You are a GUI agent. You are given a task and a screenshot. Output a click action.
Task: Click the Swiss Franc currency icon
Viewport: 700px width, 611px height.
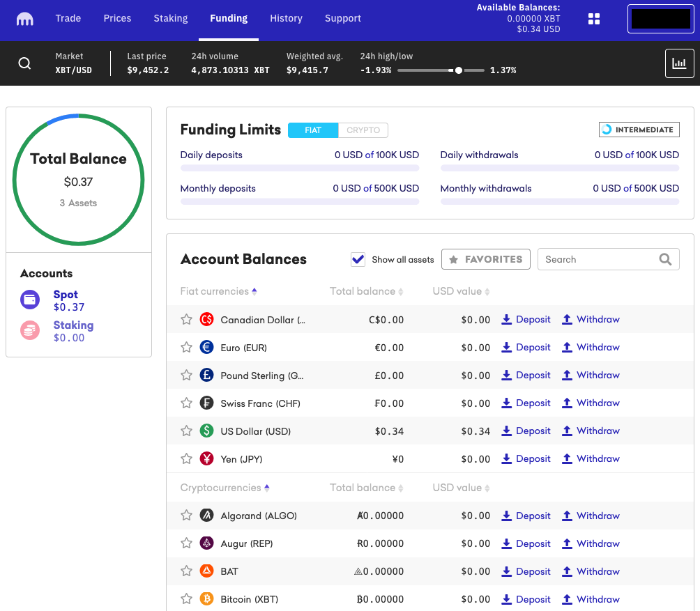(206, 403)
